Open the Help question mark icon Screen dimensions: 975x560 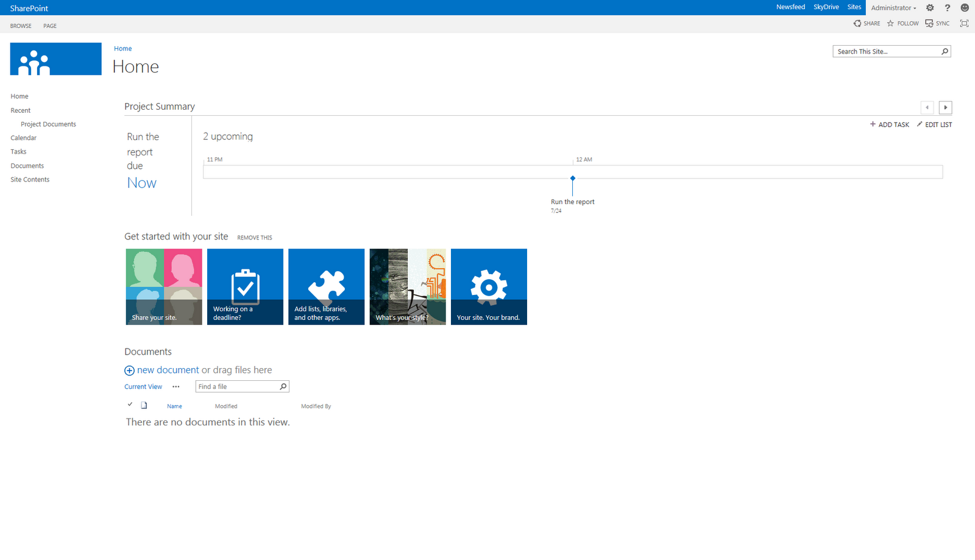(947, 7)
